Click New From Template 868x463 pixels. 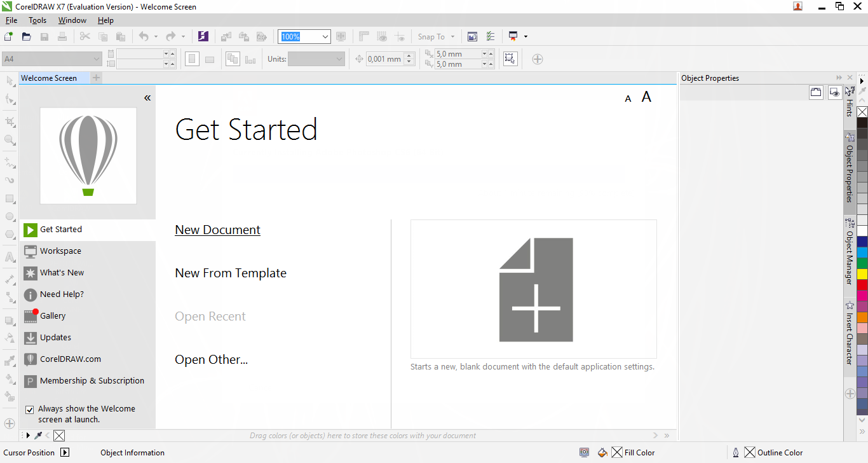tap(231, 273)
